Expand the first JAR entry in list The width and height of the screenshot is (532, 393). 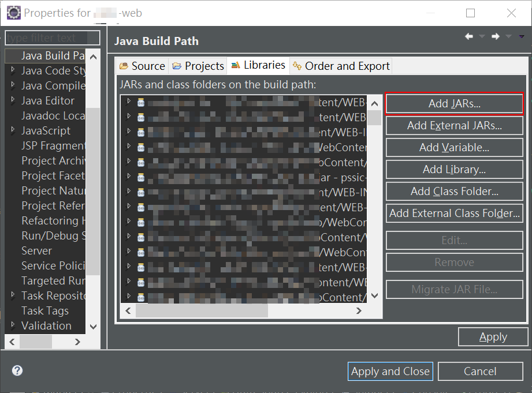click(129, 102)
